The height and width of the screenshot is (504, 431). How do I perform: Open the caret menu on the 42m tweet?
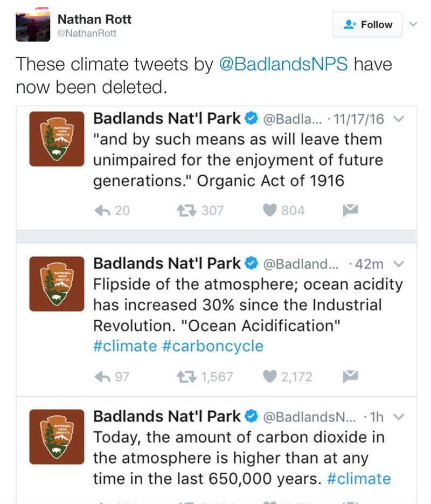399,263
